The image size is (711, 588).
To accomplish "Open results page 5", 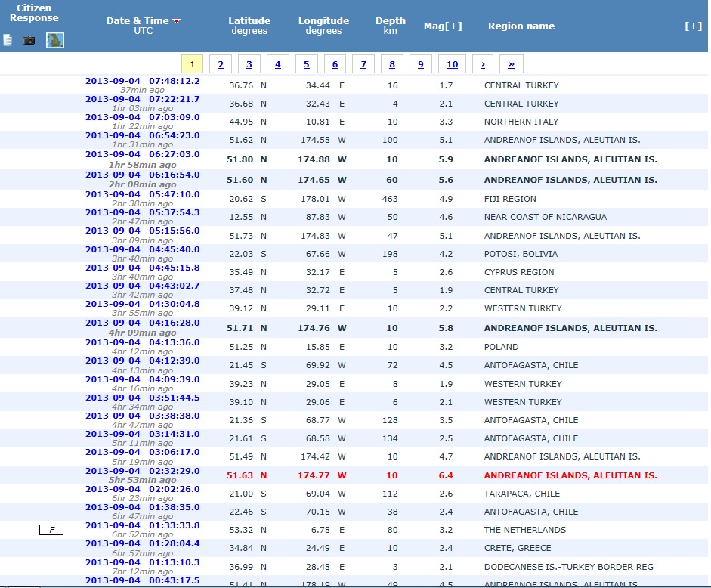I will (x=307, y=64).
